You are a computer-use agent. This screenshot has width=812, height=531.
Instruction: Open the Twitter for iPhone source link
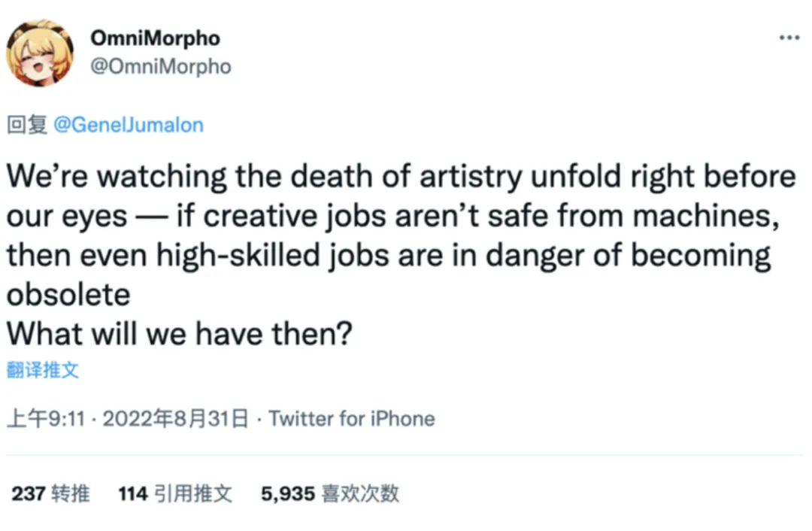tap(352, 418)
